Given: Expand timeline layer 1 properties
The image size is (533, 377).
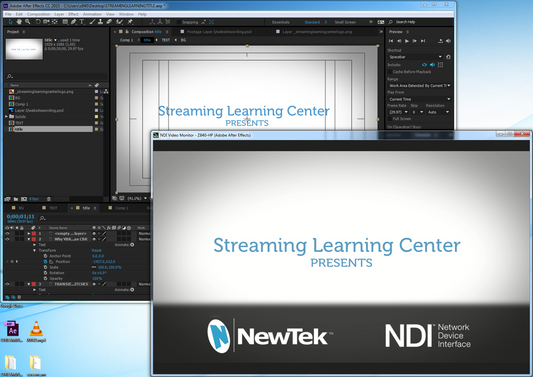Looking at the screenshot, I should [29, 234].
